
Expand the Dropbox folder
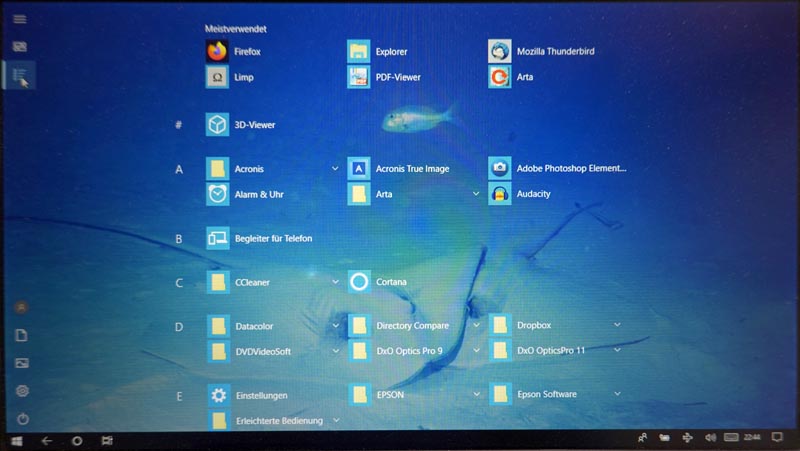coord(617,324)
